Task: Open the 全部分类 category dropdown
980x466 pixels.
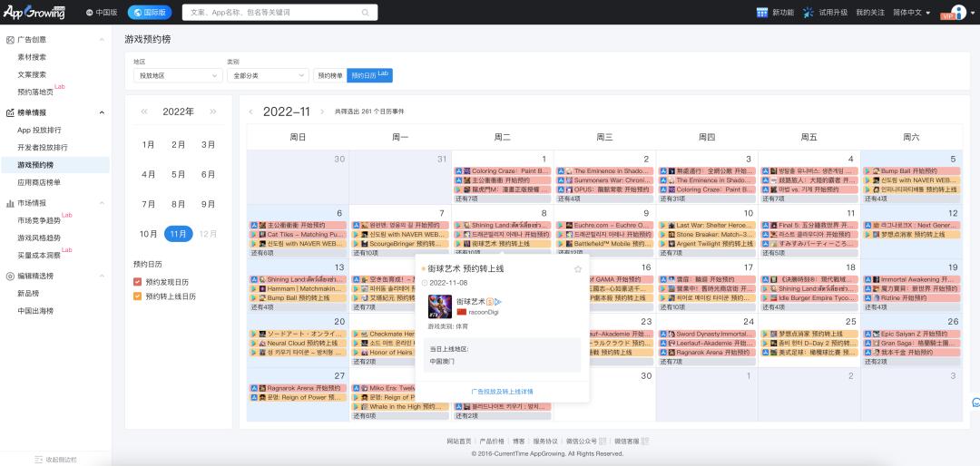Action: [x=268, y=75]
